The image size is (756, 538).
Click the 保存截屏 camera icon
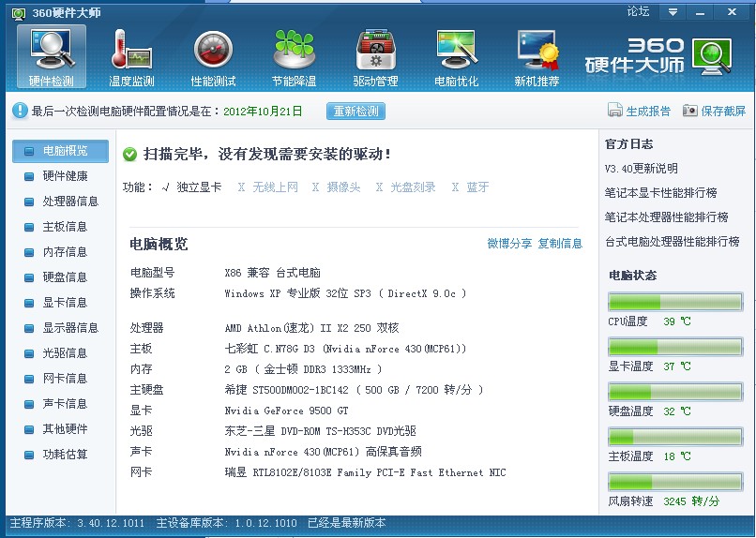click(x=690, y=111)
